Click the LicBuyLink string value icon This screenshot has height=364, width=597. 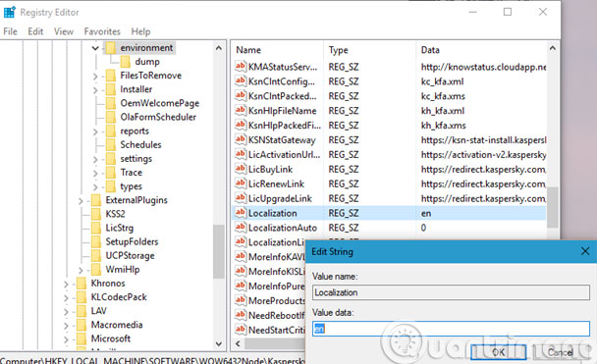click(241, 169)
